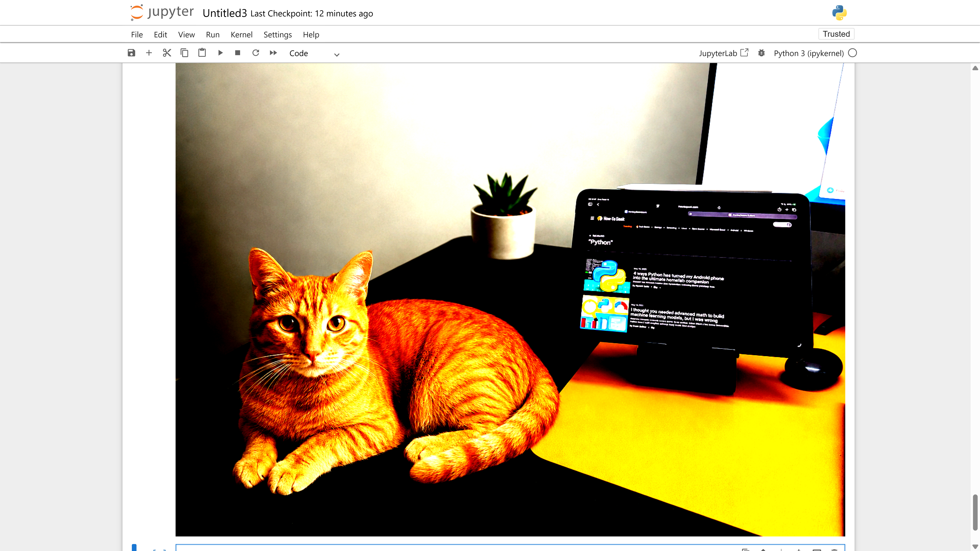Enable the debugger bug icon

(x=761, y=53)
